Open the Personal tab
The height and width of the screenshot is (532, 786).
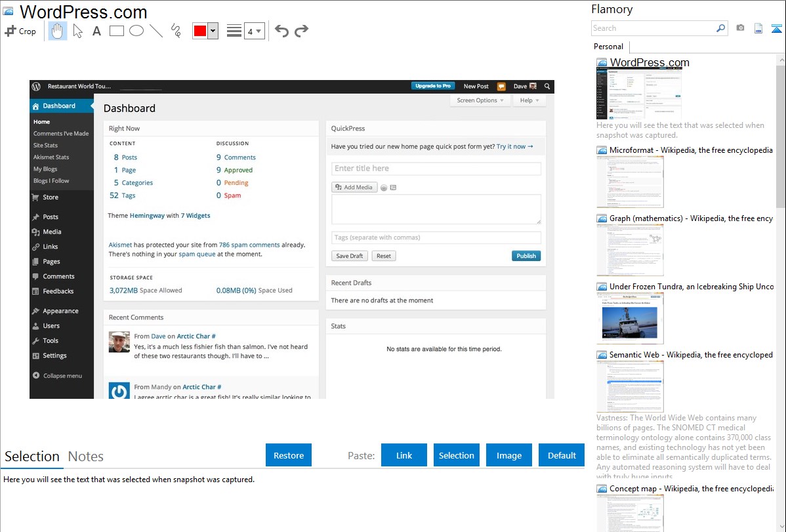pyautogui.click(x=608, y=47)
